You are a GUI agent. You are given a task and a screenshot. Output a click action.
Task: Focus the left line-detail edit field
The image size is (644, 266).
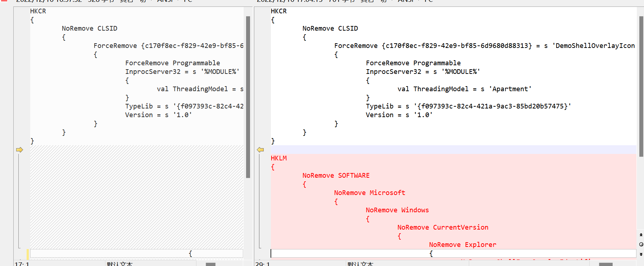click(x=137, y=253)
